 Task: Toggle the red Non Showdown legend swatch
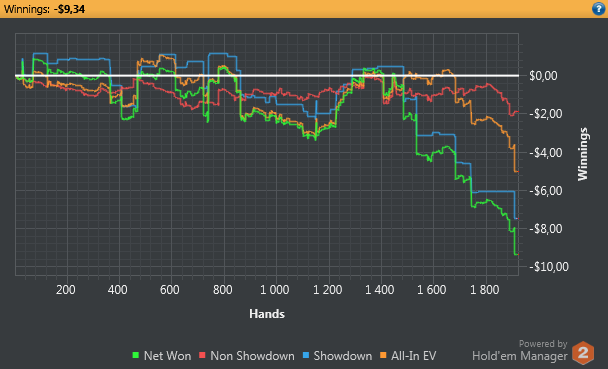(x=202, y=355)
